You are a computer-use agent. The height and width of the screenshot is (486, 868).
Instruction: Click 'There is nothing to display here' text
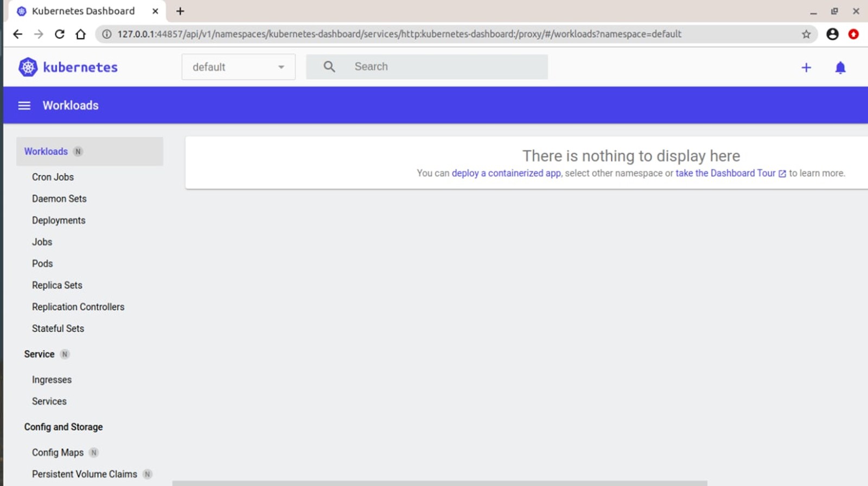click(x=631, y=156)
